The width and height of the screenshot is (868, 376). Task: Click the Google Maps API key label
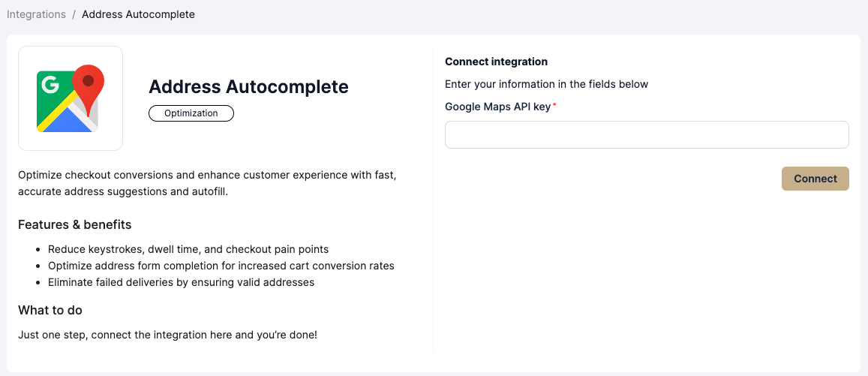[497, 107]
